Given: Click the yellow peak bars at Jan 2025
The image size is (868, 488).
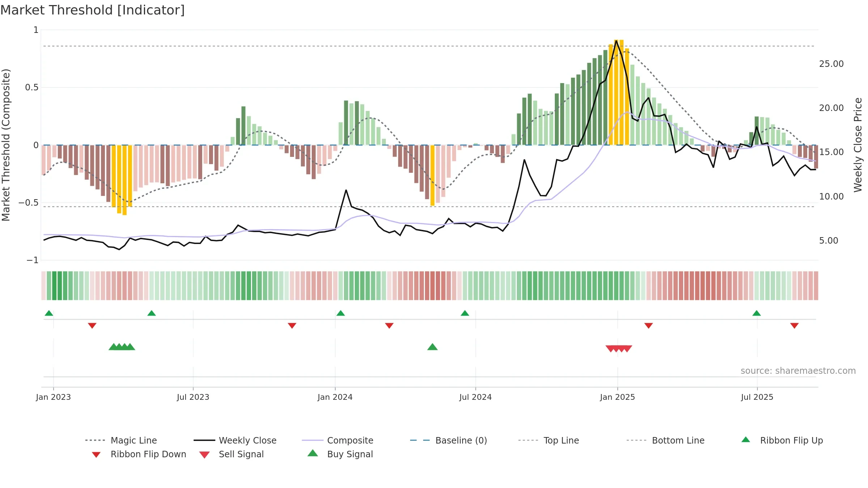Looking at the screenshot, I should (x=619, y=92).
